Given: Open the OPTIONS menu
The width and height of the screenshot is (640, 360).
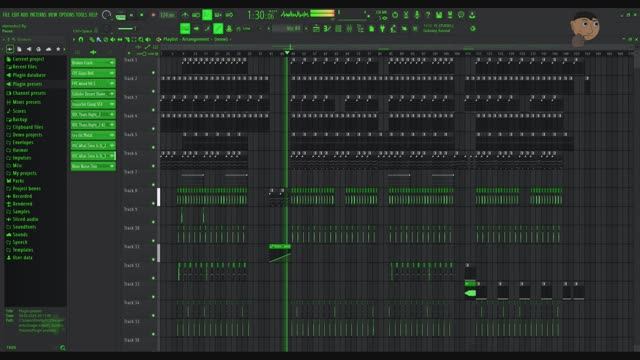Looking at the screenshot, I should click(67, 15).
